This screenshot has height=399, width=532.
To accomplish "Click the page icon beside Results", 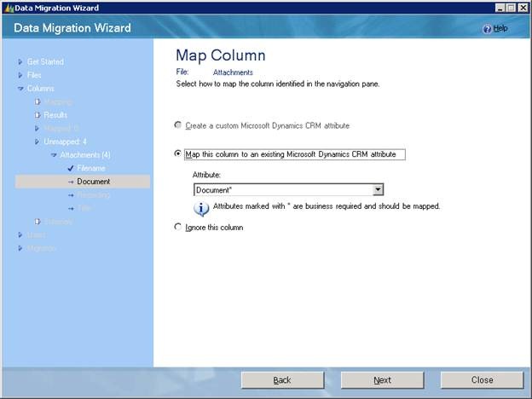I will tap(38, 115).
